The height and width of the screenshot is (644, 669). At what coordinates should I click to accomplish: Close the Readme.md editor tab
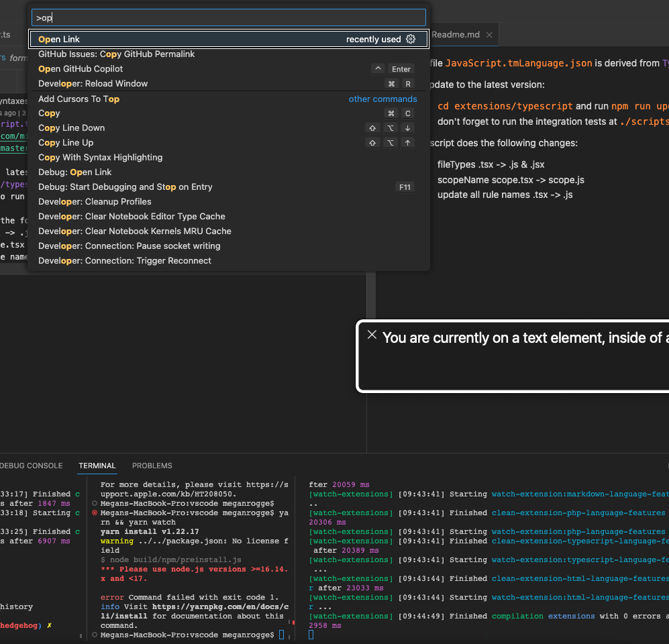(489, 34)
